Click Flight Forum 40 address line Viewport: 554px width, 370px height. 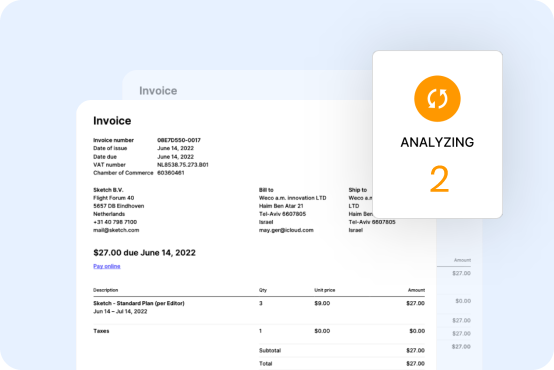tap(114, 198)
